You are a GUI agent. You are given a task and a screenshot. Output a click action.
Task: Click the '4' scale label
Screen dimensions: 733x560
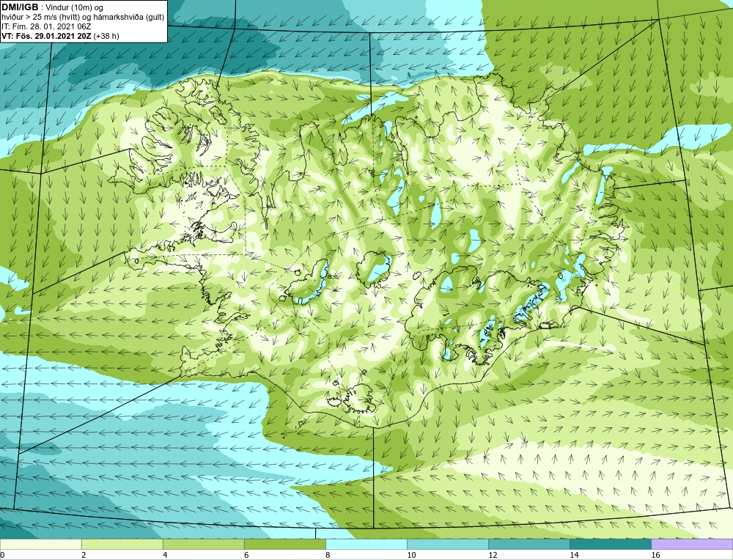(165, 555)
